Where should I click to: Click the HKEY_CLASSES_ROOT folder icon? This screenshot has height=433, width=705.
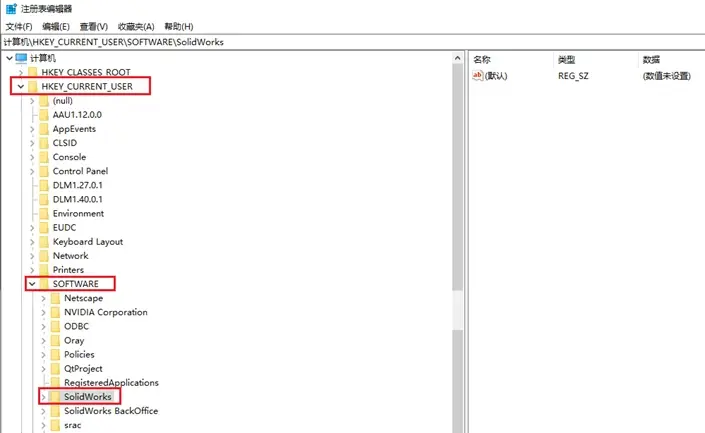[x=33, y=72]
